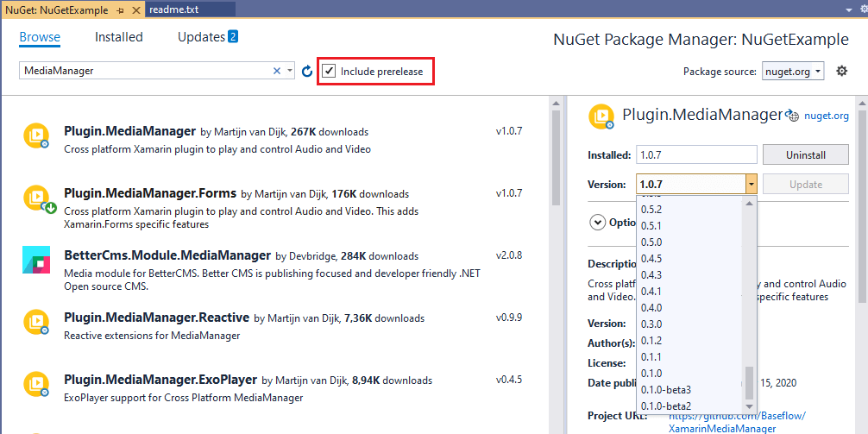Open the search history dropdown arrow
Viewport: 868px width, 434px height.
click(x=290, y=71)
